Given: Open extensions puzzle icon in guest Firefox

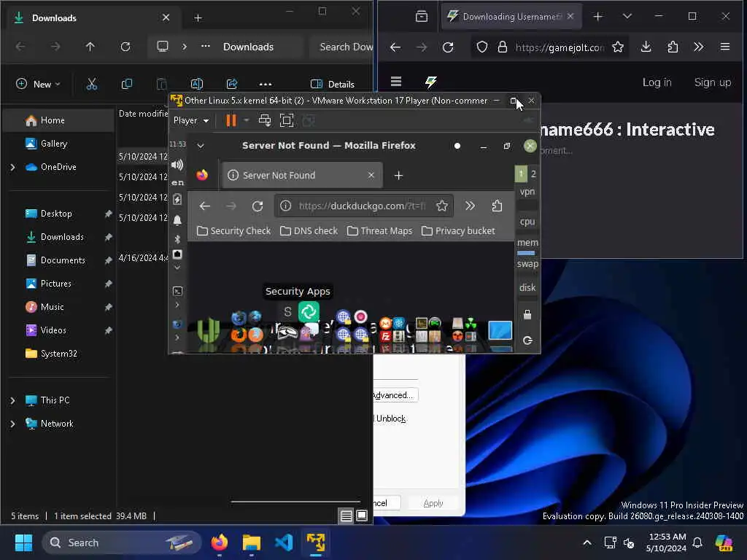Looking at the screenshot, I should [497, 206].
